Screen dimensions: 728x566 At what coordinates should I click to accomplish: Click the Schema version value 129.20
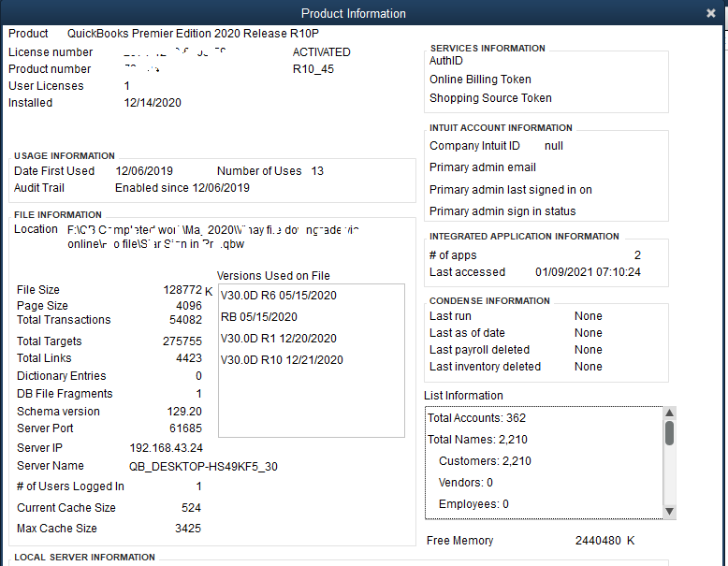184,412
